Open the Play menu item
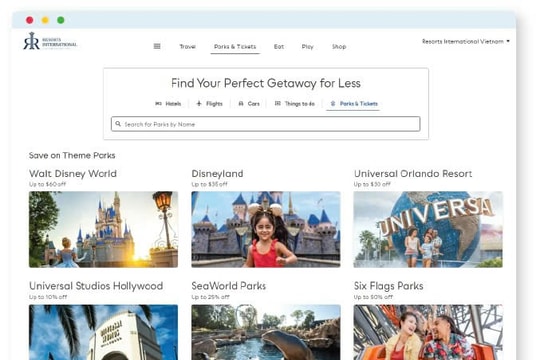This screenshot has width=540, height=360. click(308, 47)
